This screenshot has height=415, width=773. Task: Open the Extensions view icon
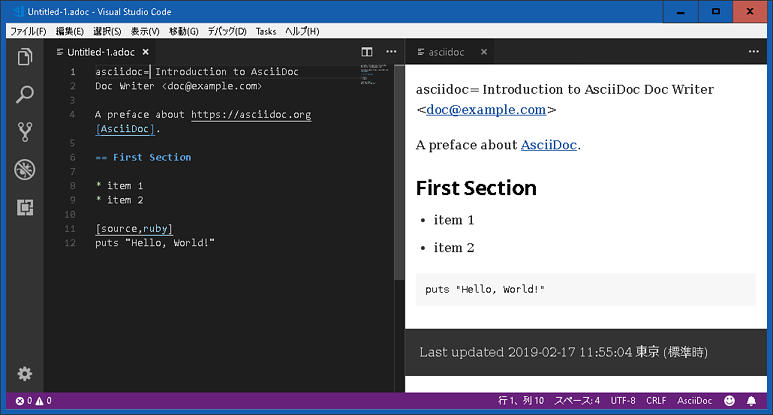coord(25,208)
